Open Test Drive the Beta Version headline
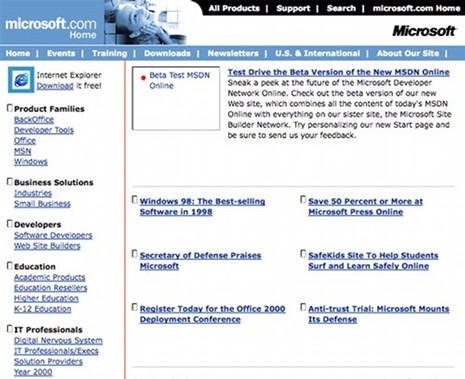The height and width of the screenshot is (379, 465). pyautogui.click(x=339, y=72)
